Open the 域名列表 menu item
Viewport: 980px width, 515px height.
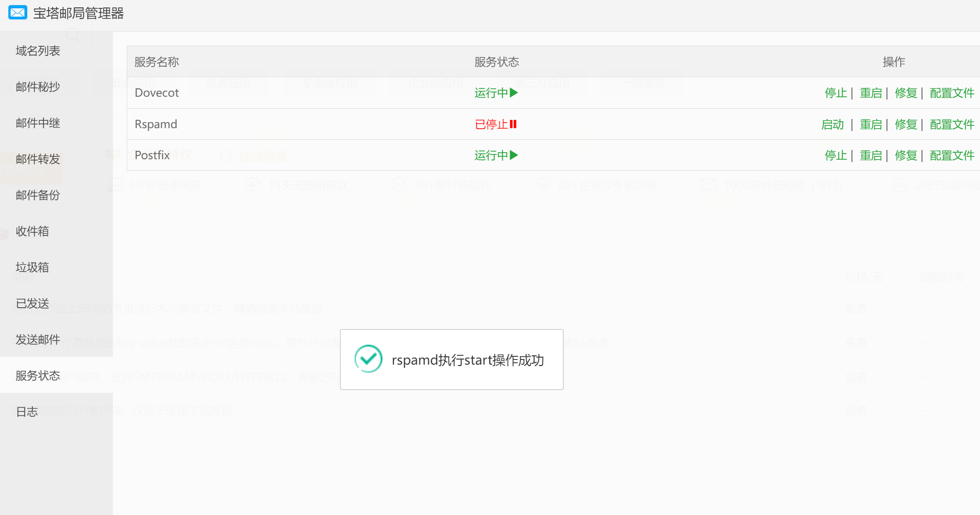click(38, 50)
